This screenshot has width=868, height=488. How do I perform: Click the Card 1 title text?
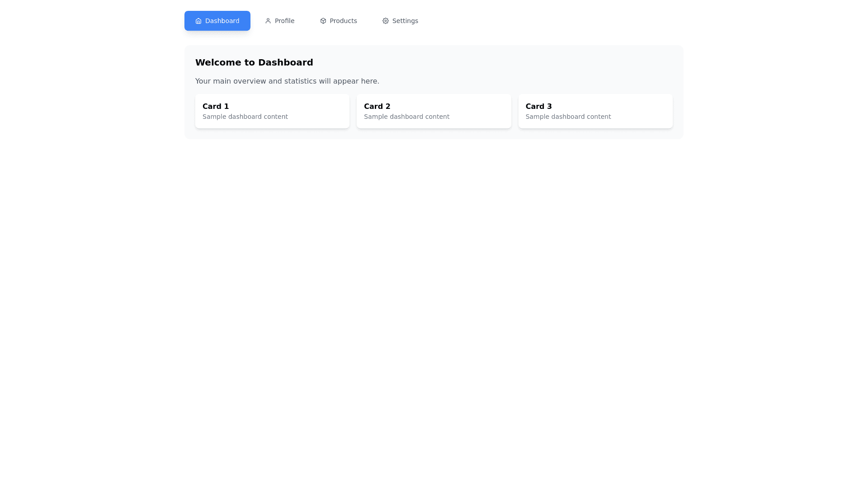(215, 106)
